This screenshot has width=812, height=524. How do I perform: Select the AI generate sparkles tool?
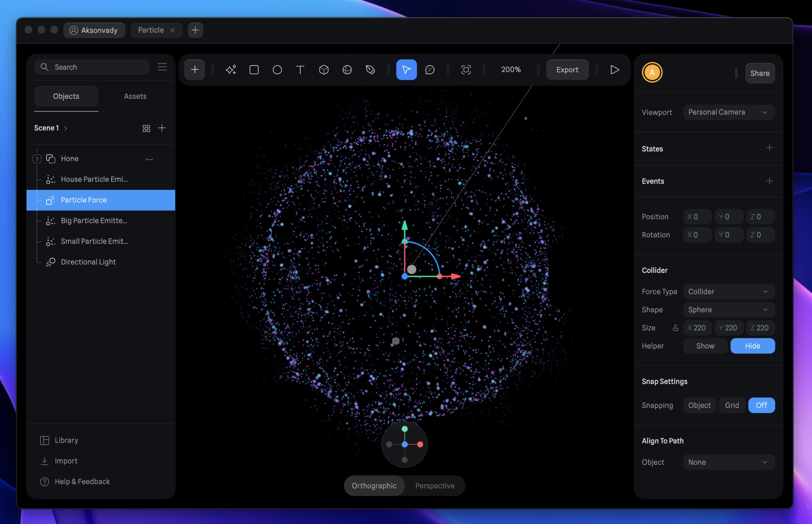230,69
